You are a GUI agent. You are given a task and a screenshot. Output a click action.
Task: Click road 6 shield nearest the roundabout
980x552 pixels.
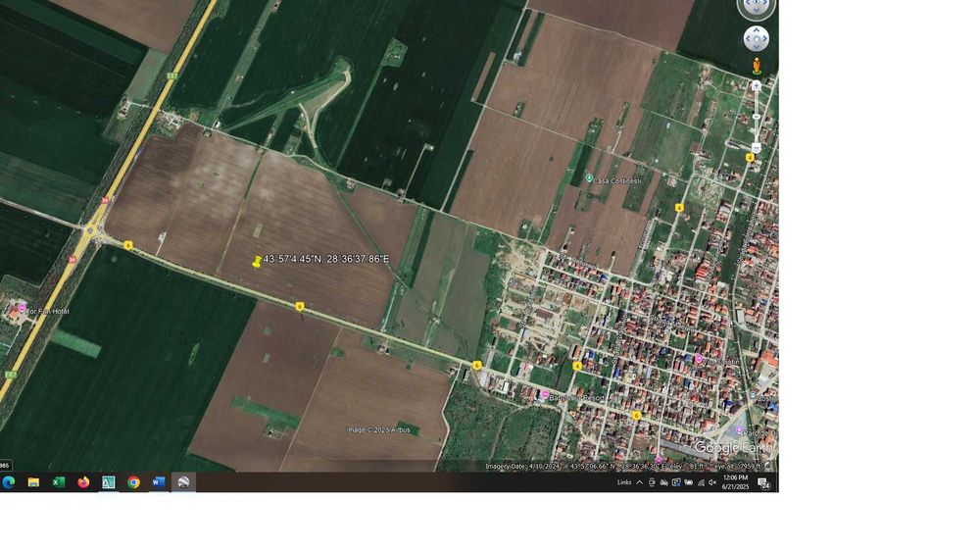128,245
